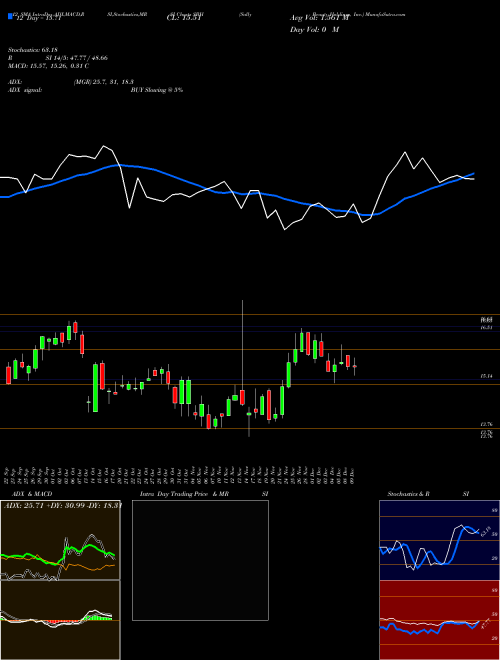The width and height of the screenshot is (500, 660).
Task: Click the '12 Day = 15.71' legend text
Action: point(37,18)
